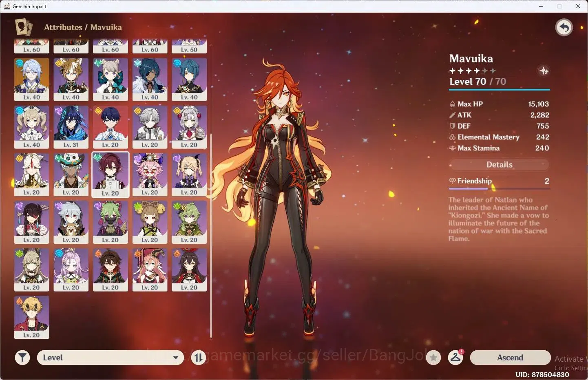This screenshot has width=588, height=380.
Task: Select Barbara portrait at Lv. 40
Action: click(32, 127)
